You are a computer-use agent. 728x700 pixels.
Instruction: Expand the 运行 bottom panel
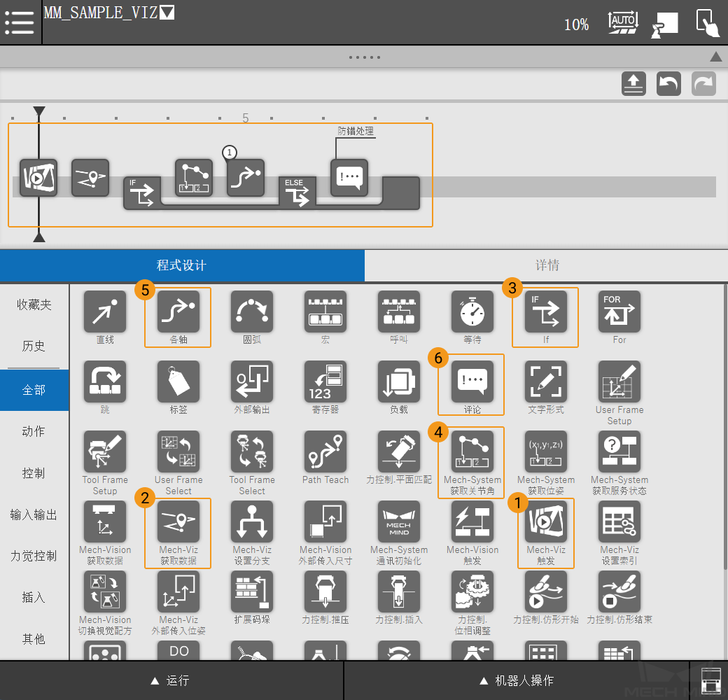point(171,680)
